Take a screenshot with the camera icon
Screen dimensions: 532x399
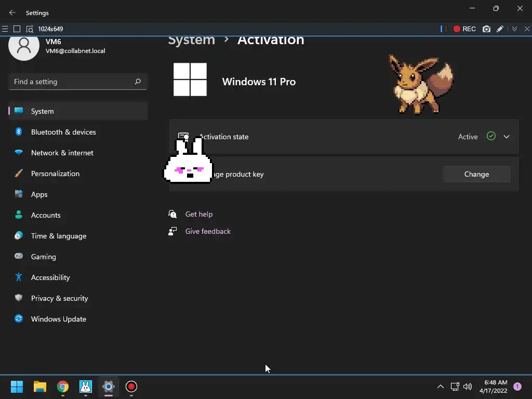486,29
